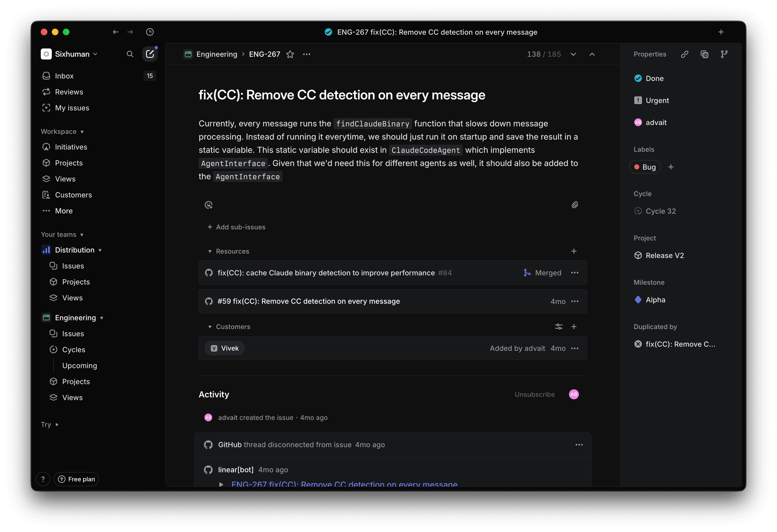
Task: Click the issue title text
Action: click(342, 95)
